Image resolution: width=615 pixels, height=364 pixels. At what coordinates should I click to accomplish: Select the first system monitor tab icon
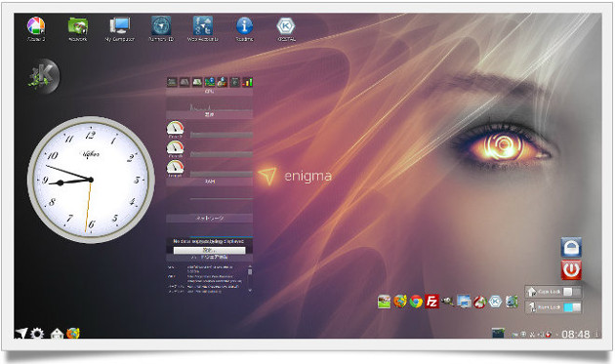pyautogui.click(x=172, y=82)
